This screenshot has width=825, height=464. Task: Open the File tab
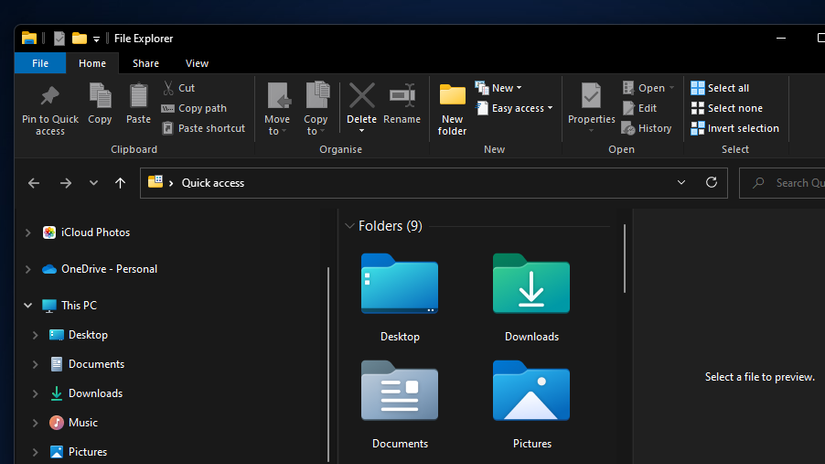pos(40,63)
